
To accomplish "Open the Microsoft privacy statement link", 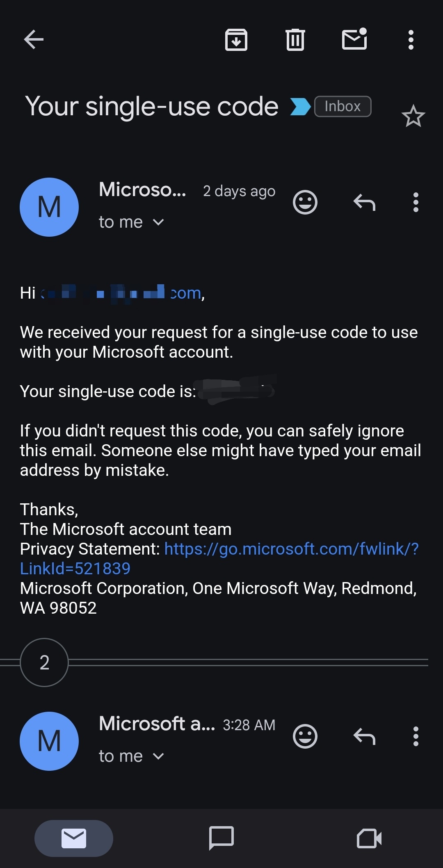I will [291, 549].
